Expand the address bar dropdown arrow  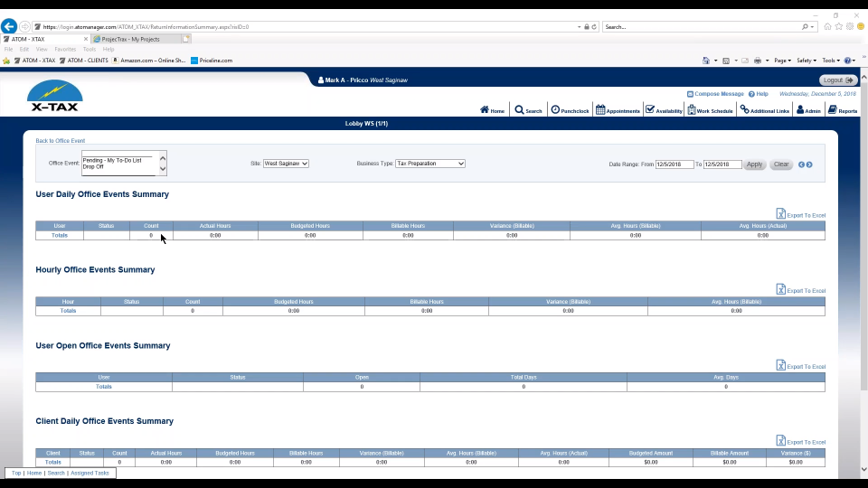(579, 26)
